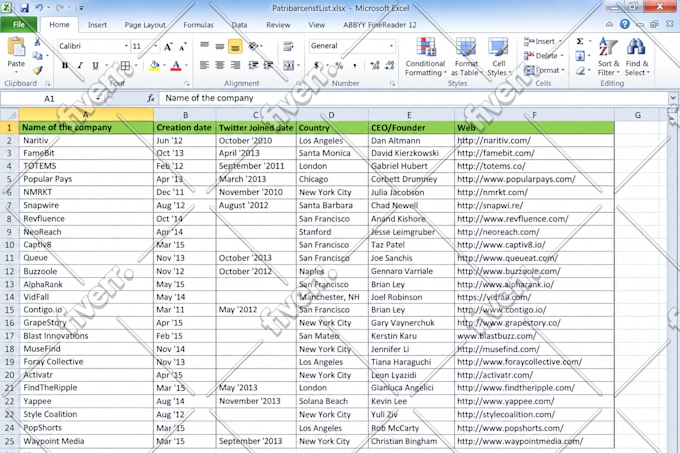
Task: Click Increase Indent icon
Action: tap(268, 65)
